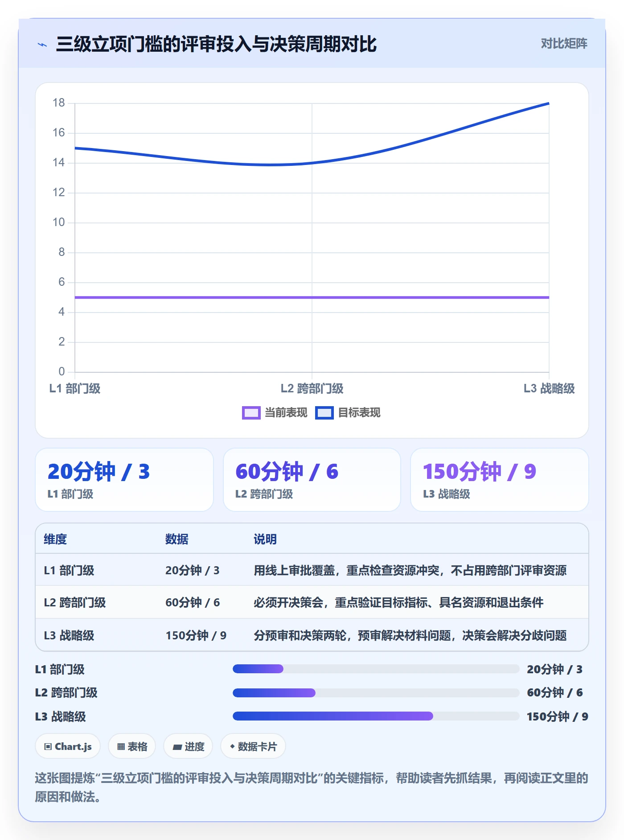624x840 pixels.
Task: Click the caption paragraph starting 这张图提炼
Action: 312,787
